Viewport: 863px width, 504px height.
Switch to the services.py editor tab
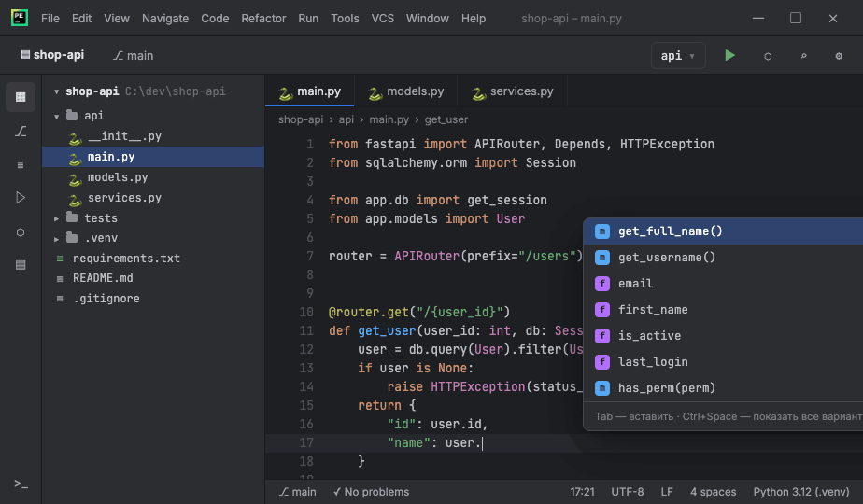tap(513, 91)
